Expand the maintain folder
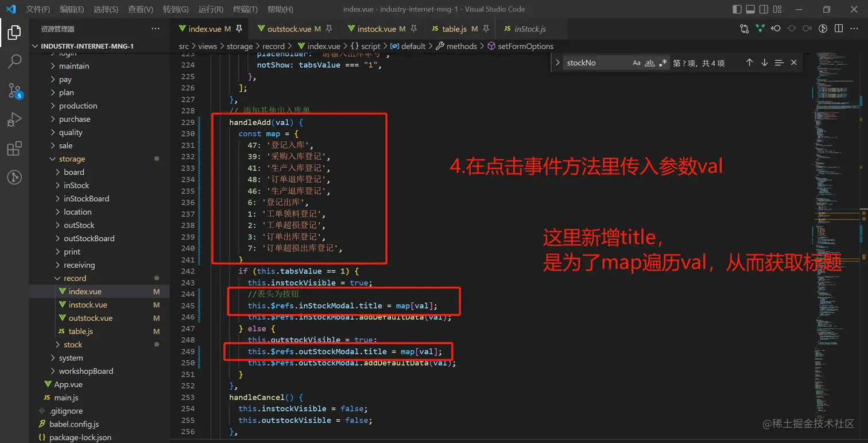 (x=74, y=66)
